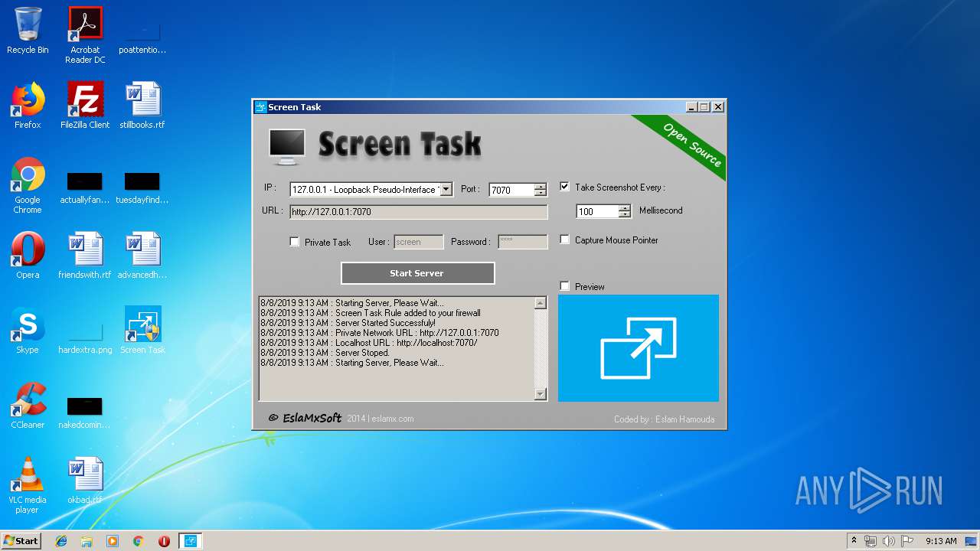Click the Password field
The height and width of the screenshot is (551, 980).
523,242
